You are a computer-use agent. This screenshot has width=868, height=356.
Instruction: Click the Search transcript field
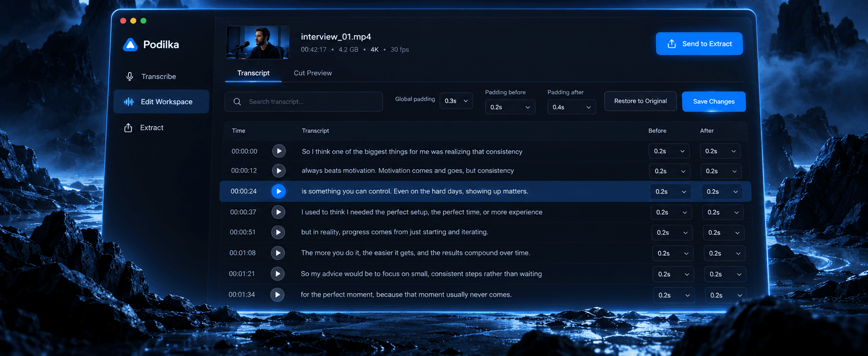click(x=304, y=102)
